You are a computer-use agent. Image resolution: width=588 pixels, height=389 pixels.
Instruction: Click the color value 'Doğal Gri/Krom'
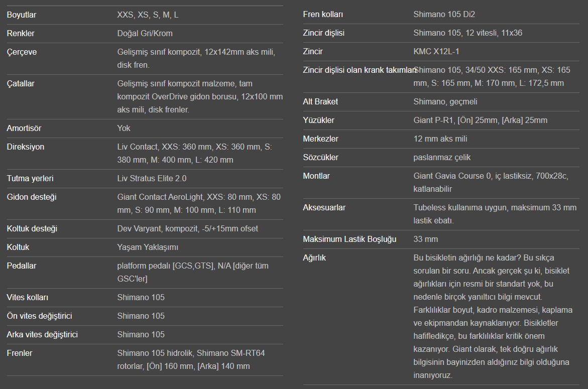[x=145, y=33]
